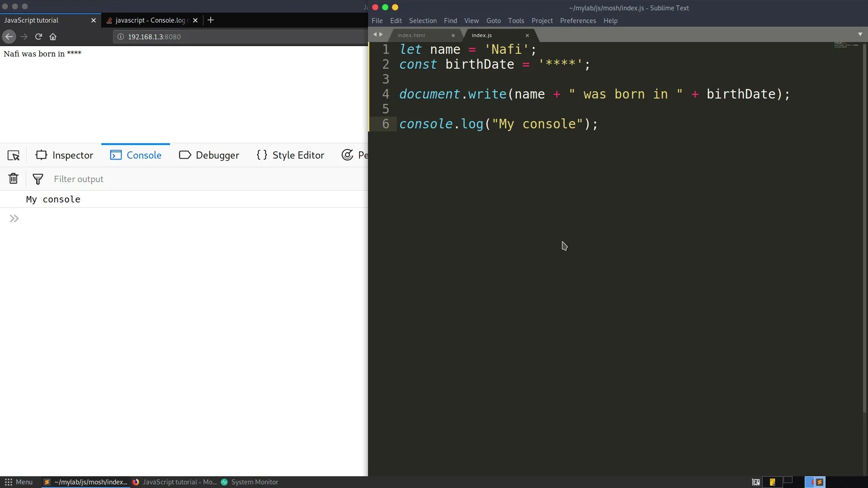Open the View menu in Sublime Text
This screenshot has width=868, height=488.
471,20
